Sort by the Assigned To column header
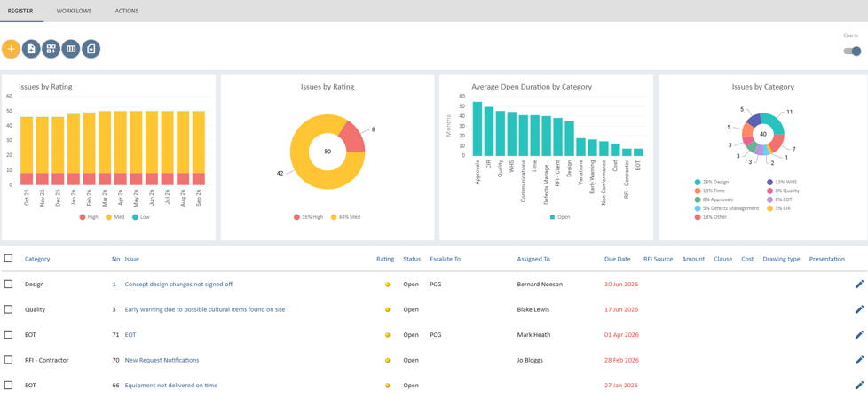The height and width of the screenshot is (398, 868). pyautogui.click(x=533, y=259)
